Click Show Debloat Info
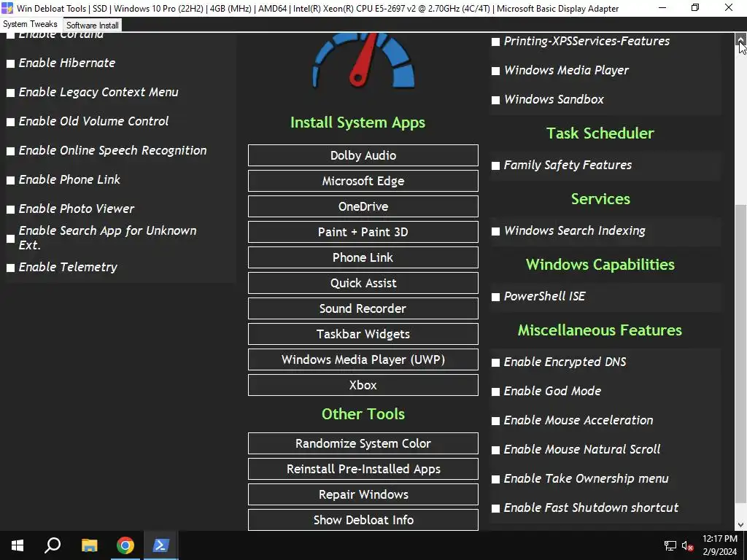The height and width of the screenshot is (560, 747). [363, 520]
